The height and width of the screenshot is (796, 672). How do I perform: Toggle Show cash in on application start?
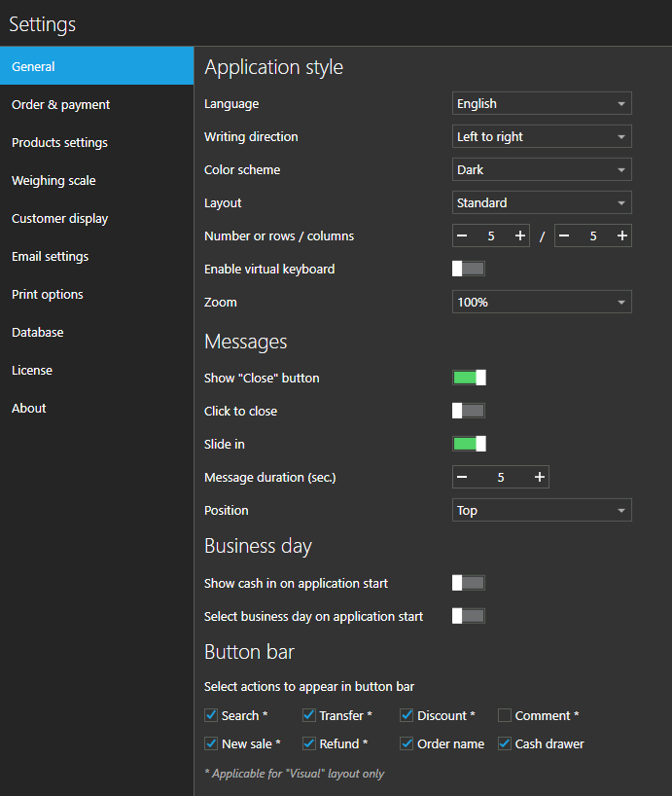[x=469, y=583]
